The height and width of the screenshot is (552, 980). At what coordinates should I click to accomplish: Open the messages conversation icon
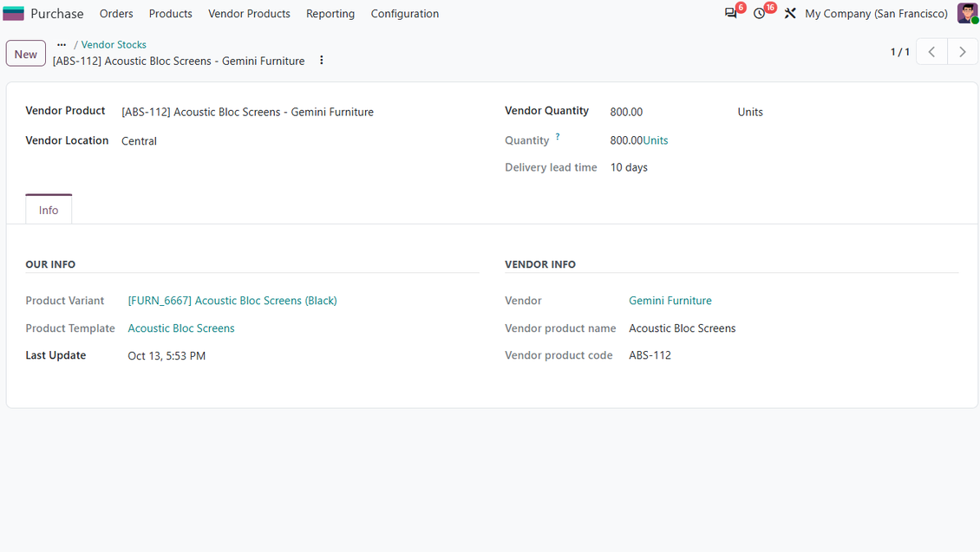(730, 13)
